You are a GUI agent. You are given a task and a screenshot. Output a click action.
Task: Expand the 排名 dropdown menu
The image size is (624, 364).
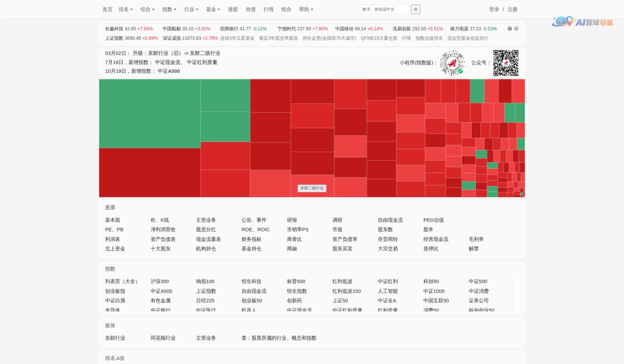(126, 9)
